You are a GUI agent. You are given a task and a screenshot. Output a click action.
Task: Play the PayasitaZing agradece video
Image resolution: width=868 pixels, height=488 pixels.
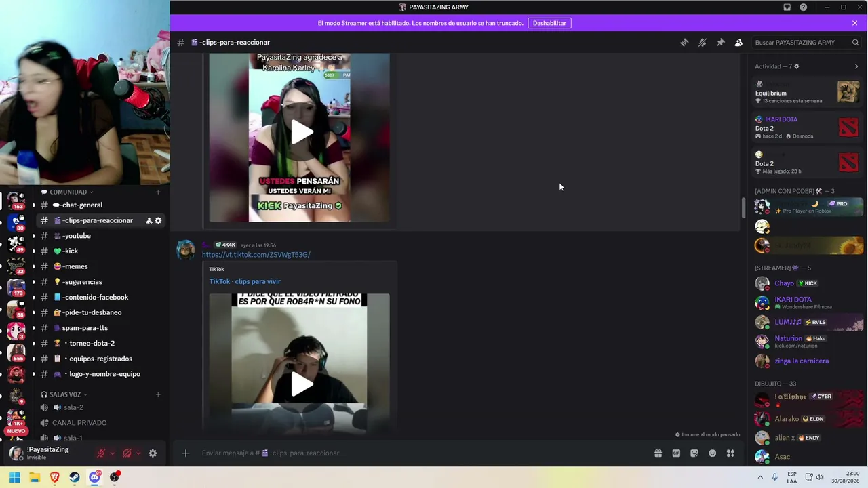302,132
